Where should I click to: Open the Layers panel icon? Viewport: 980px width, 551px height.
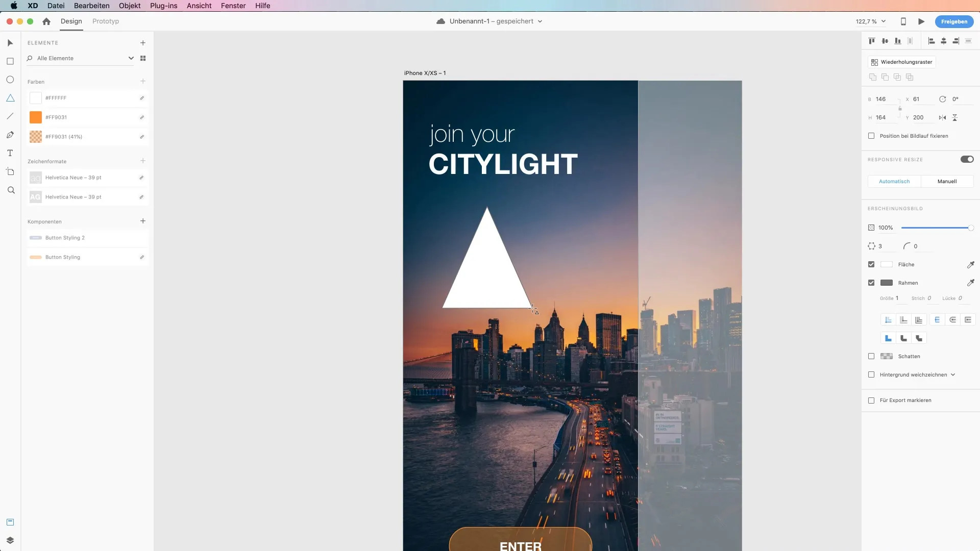(10, 540)
